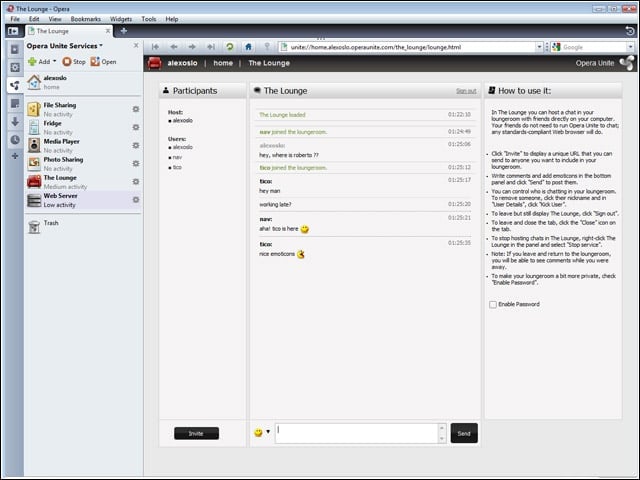Open the downloads panel arrow icon
The width and height of the screenshot is (640, 480).
coord(15,122)
